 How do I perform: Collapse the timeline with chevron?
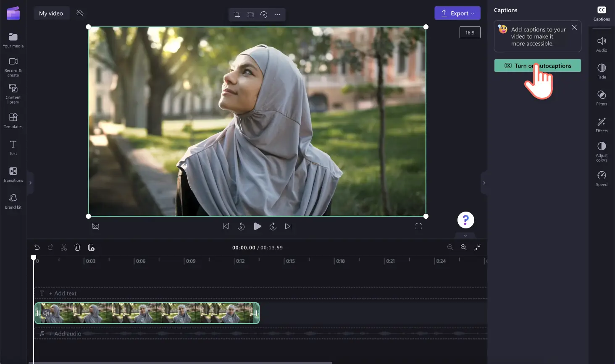pyautogui.click(x=465, y=236)
